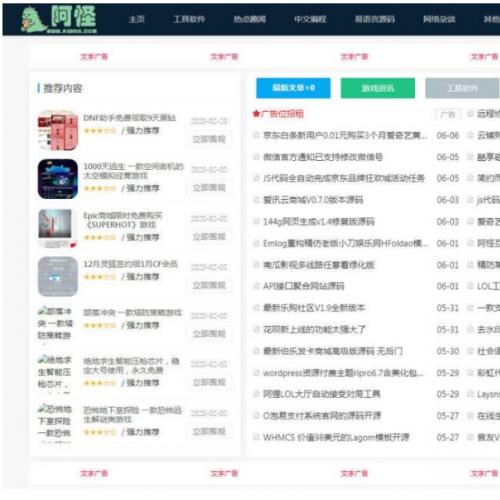The height and width of the screenshot is (500, 500).
Task: Open the 热点趣闻 navigation item
Action: (x=250, y=19)
